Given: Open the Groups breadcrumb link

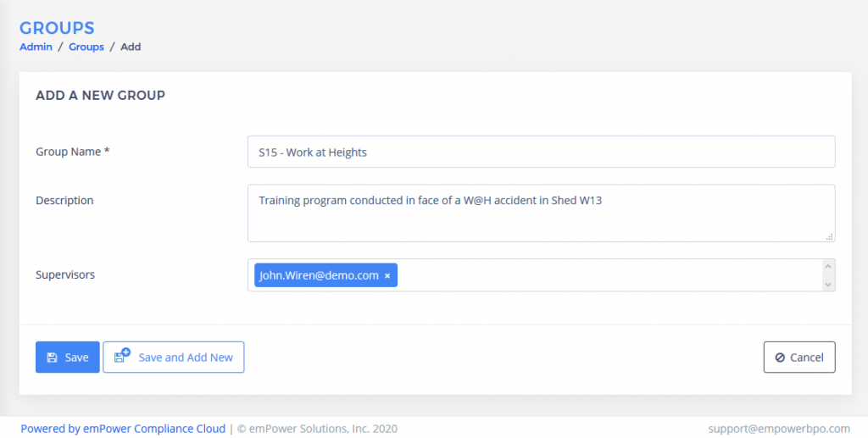Looking at the screenshot, I should [x=86, y=47].
